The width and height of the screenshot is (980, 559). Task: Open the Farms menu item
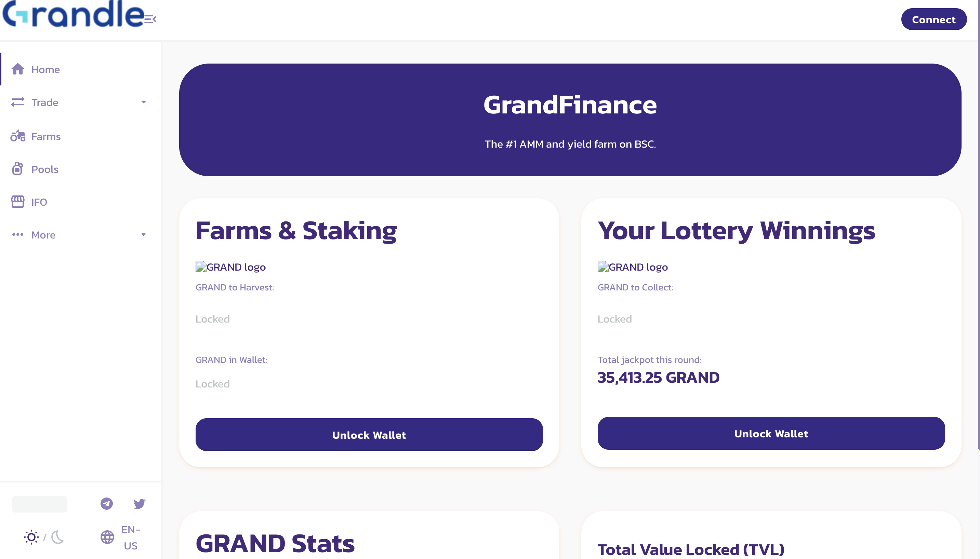click(46, 137)
